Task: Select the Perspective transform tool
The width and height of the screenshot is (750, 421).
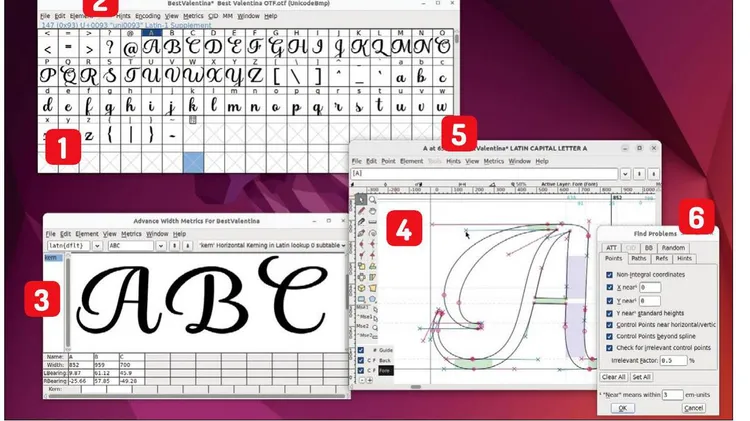Action: pyautogui.click(x=372, y=288)
